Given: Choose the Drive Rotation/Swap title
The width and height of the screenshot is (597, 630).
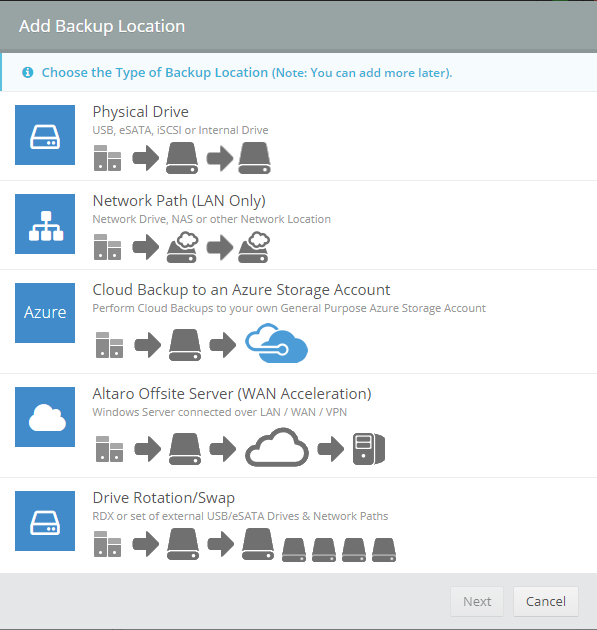Looking at the screenshot, I should coord(164,498).
